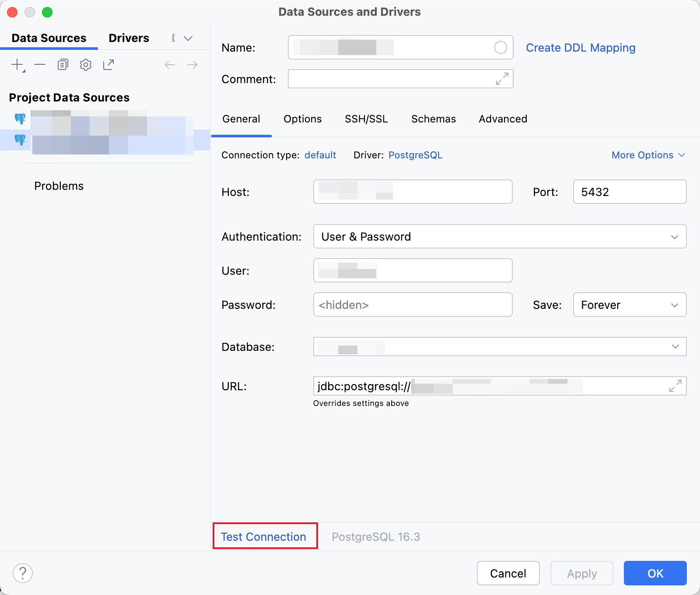This screenshot has height=595, width=700.
Task: Open data source settings gear icon
Action: pyautogui.click(x=86, y=65)
